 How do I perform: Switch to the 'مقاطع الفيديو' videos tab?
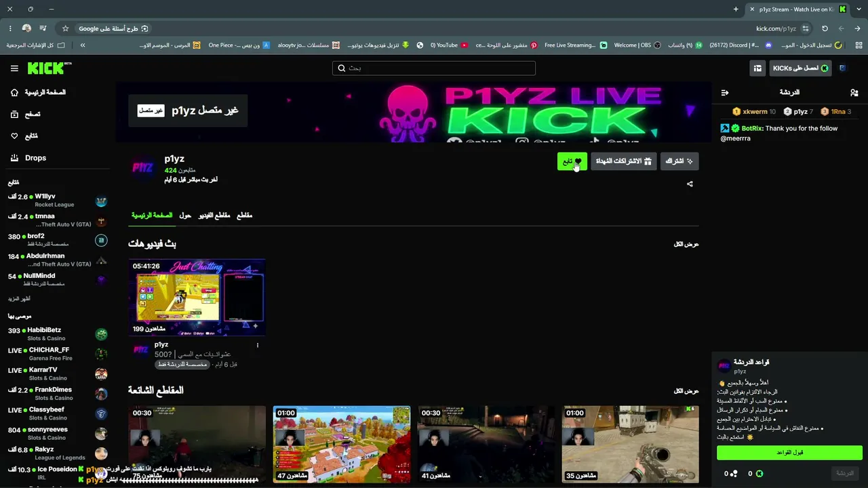[214, 216]
